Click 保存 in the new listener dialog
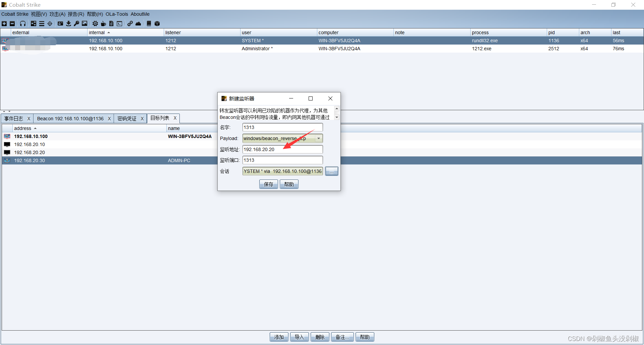 (269, 184)
